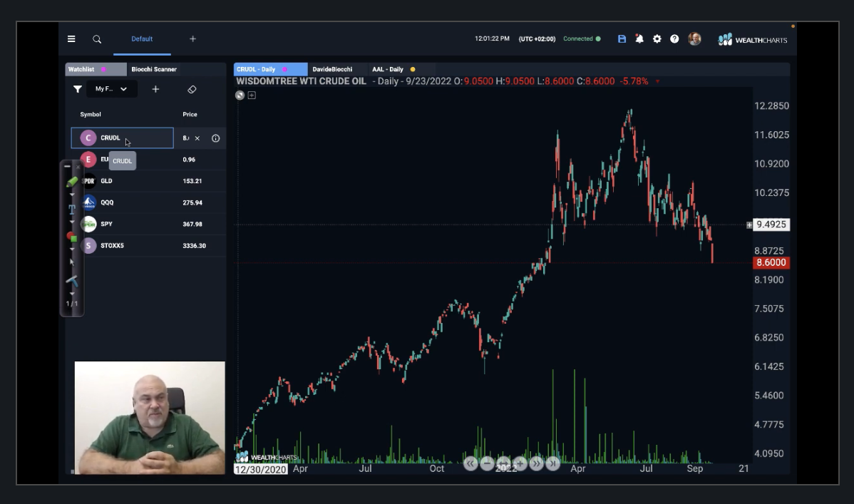
Task: Click the Connected status indicator
Action: point(582,38)
